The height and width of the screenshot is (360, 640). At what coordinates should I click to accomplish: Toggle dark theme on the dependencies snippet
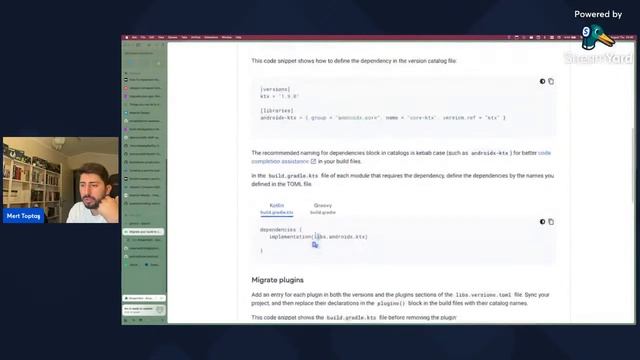tap(542, 222)
